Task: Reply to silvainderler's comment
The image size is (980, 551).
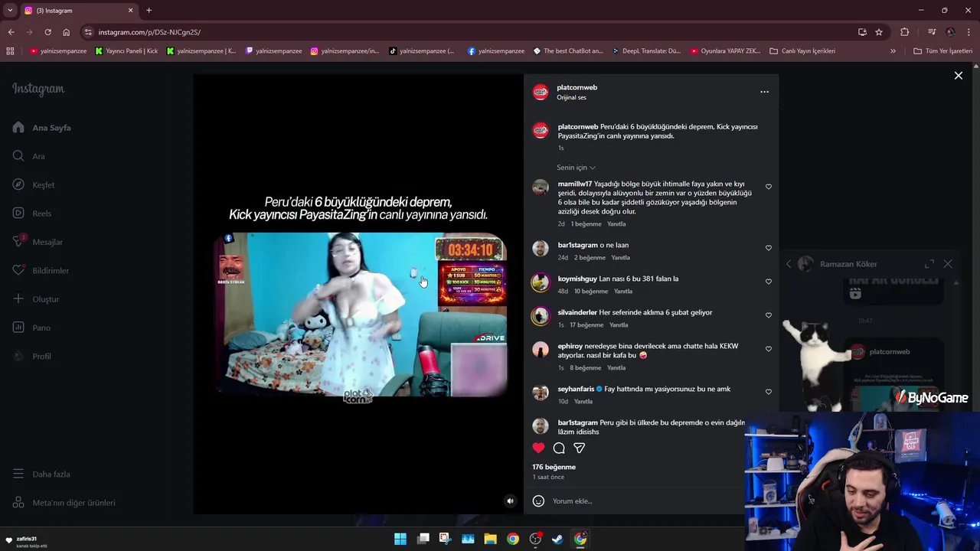Action: (x=619, y=325)
